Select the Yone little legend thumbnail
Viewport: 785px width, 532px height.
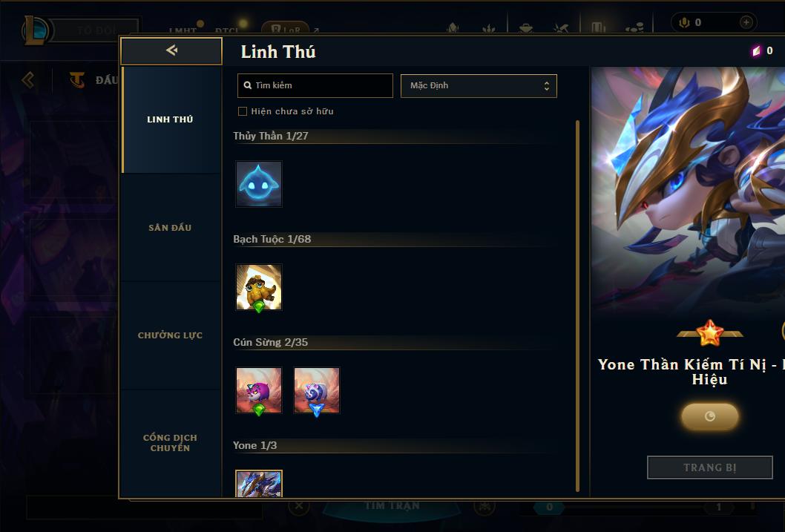[x=259, y=484]
